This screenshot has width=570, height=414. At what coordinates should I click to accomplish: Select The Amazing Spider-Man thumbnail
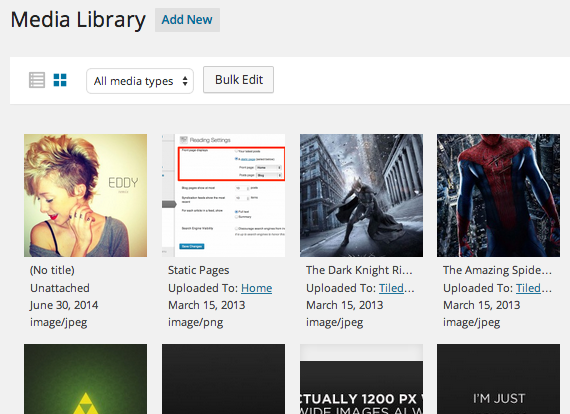pos(498,195)
